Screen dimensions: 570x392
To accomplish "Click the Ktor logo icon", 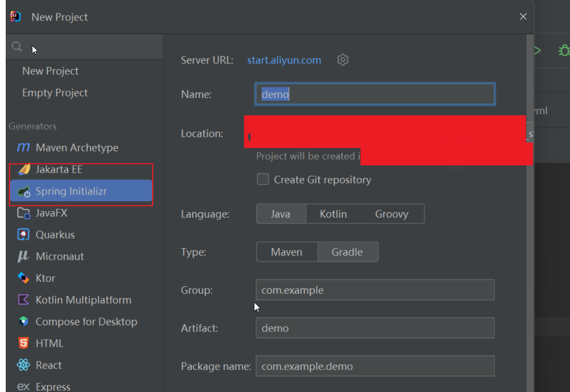I will pos(23,278).
